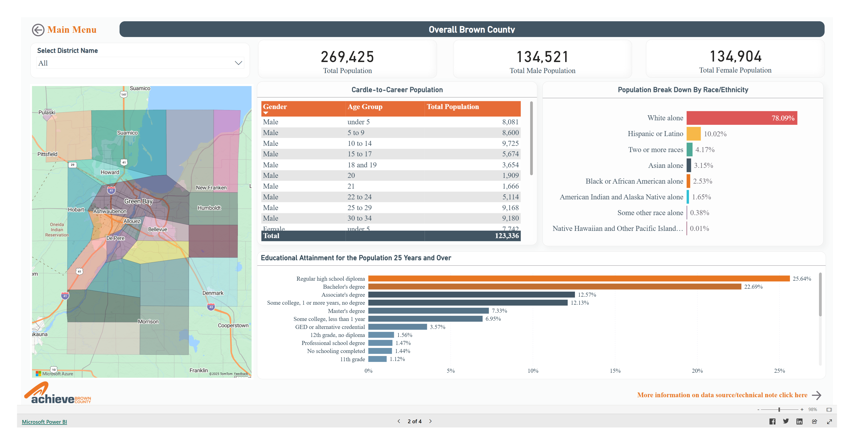The height and width of the screenshot is (436, 868).
Task: Click the share report icon
Action: tap(814, 421)
